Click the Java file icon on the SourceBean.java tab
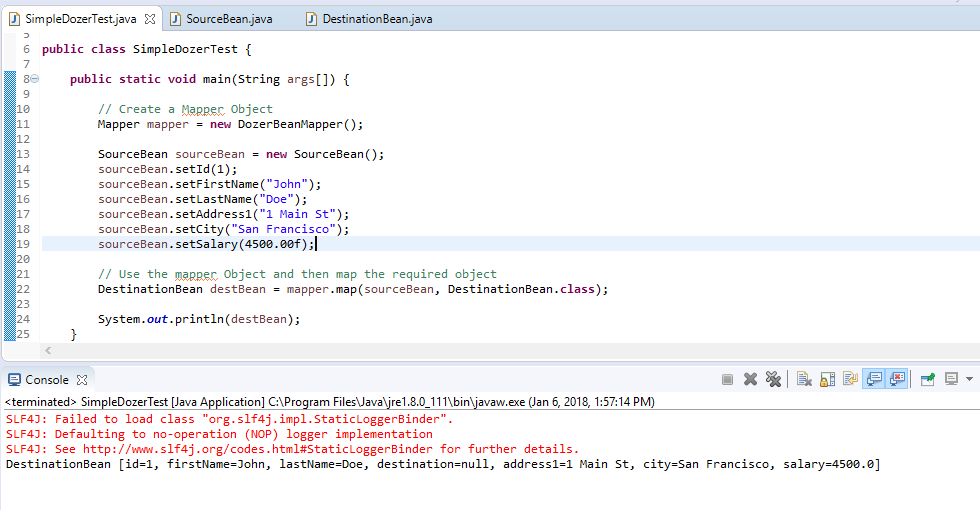This screenshot has height=512, width=980. click(176, 19)
